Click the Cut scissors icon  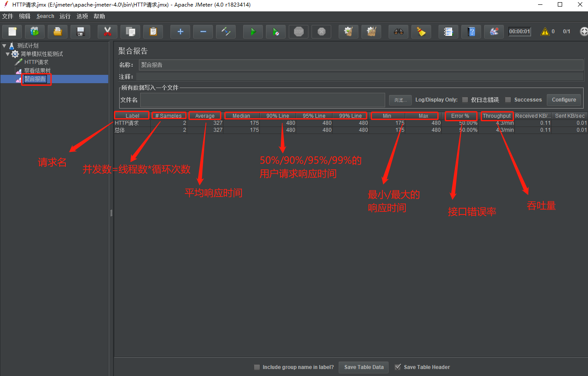[x=107, y=32]
